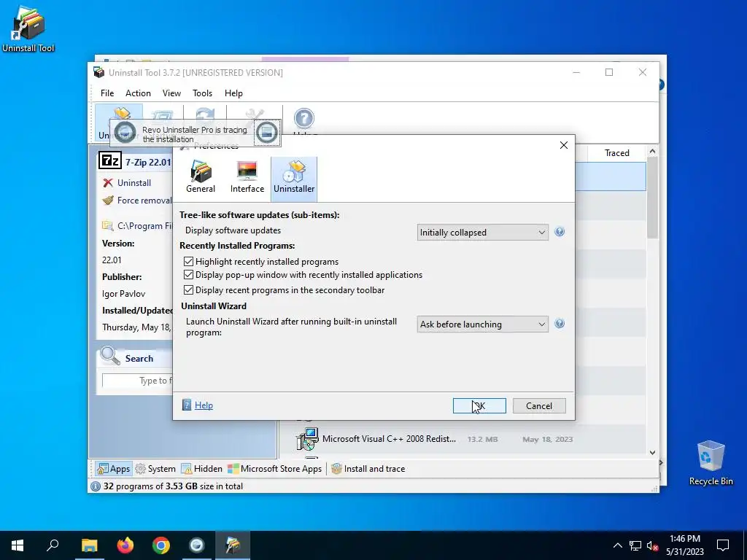Click the Force removal broom icon
The width and height of the screenshot is (747, 560).
coord(108,201)
